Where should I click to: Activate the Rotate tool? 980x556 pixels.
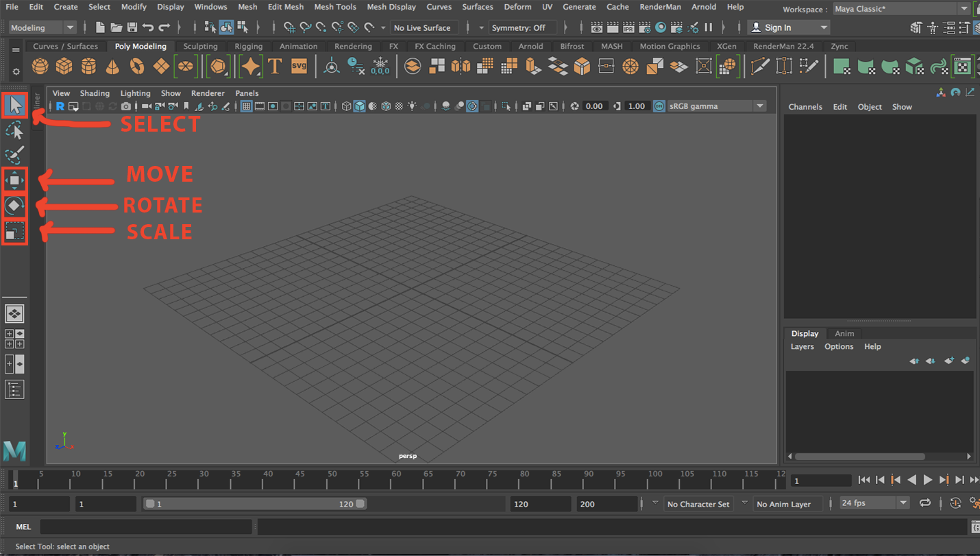point(14,206)
